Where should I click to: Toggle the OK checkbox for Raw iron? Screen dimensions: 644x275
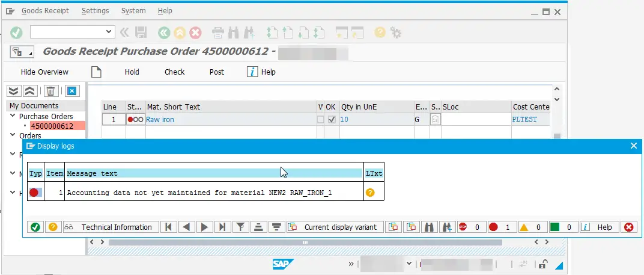click(x=332, y=120)
